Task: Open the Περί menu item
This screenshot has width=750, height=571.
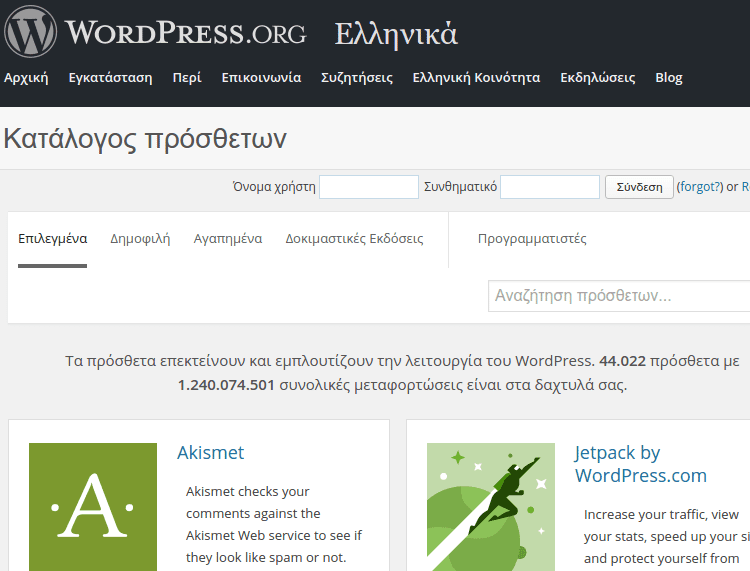Action: (x=187, y=77)
